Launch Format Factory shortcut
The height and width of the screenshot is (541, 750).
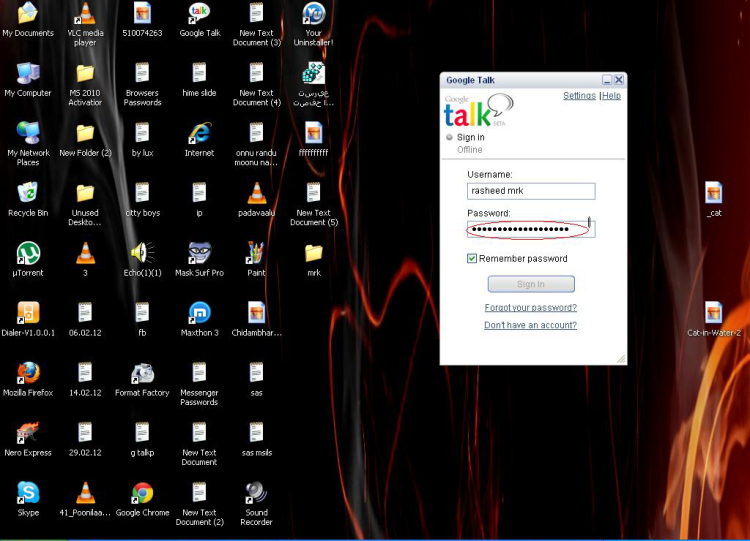click(x=142, y=373)
